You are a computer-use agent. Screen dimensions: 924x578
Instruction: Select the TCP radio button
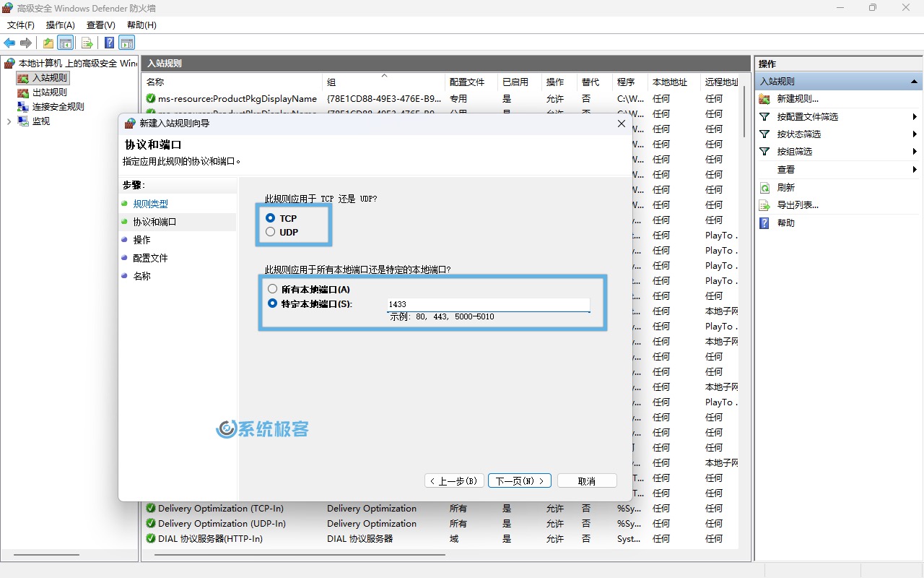(x=271, y=217)
